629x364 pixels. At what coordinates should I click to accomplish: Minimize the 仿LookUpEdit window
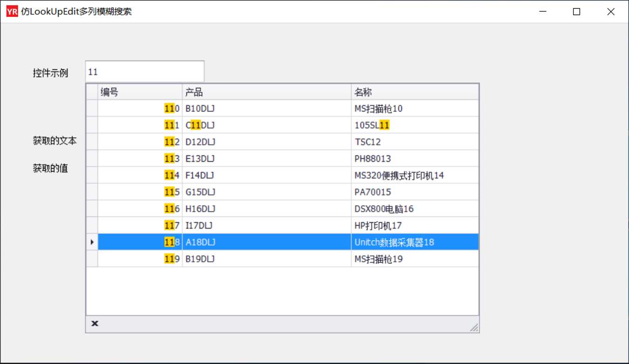click(x=542, y=12)
